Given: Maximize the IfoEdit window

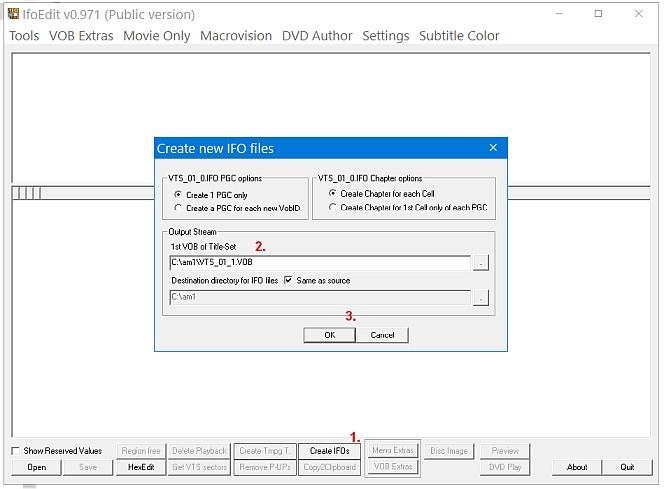Looking at the screenshot, I should [598, 14].
